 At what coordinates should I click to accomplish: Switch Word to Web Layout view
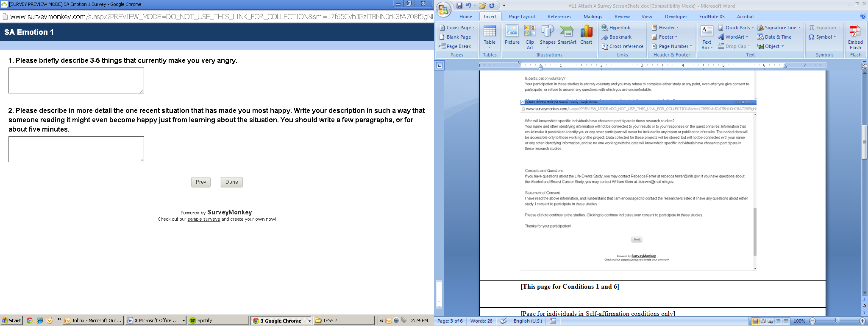(771, 321)
